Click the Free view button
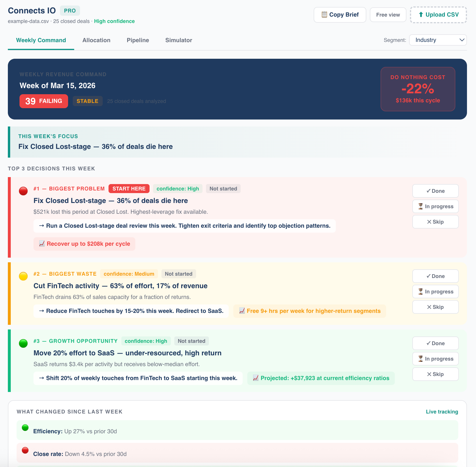The height and width of the screenshot is (467, 476). tap(388, 15)
